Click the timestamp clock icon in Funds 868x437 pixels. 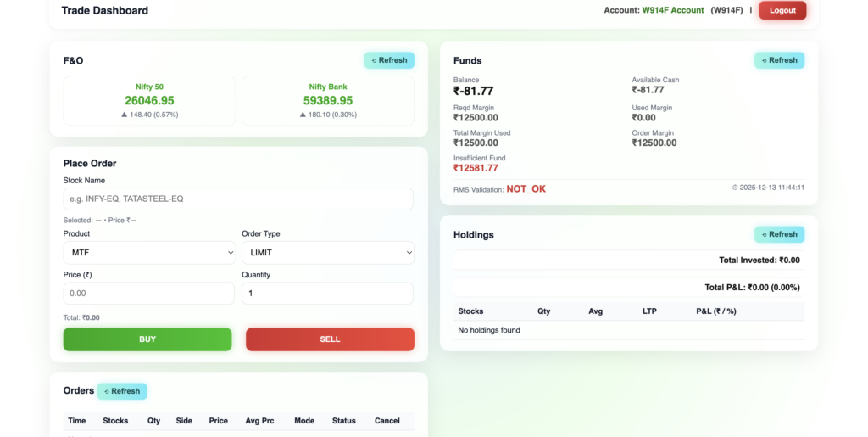click(735, 188)
